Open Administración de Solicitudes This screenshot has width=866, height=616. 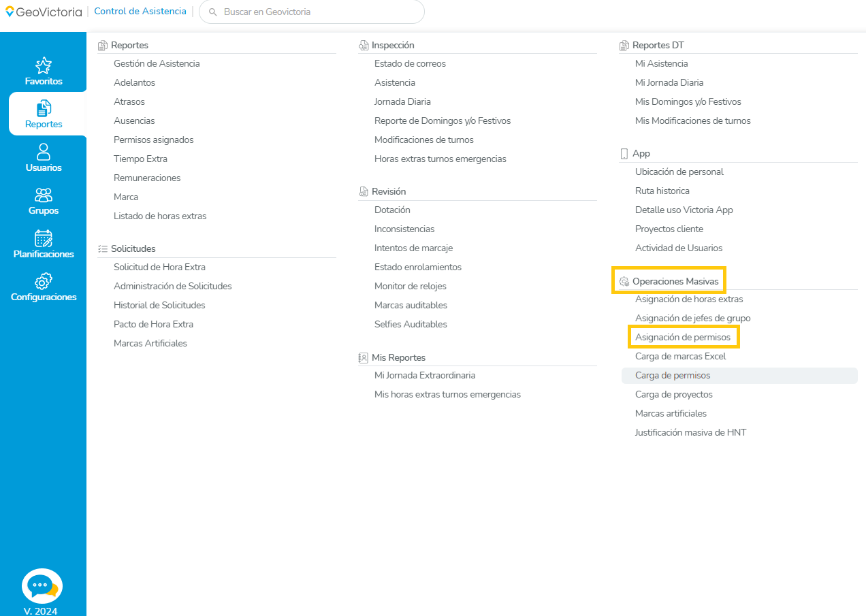[173, 286]
